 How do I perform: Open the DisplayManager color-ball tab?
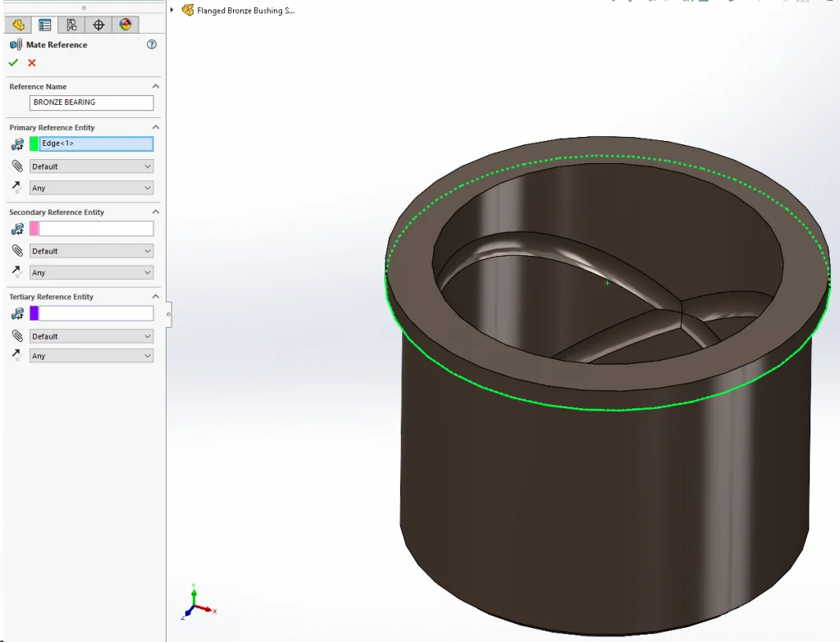[125, 25]
